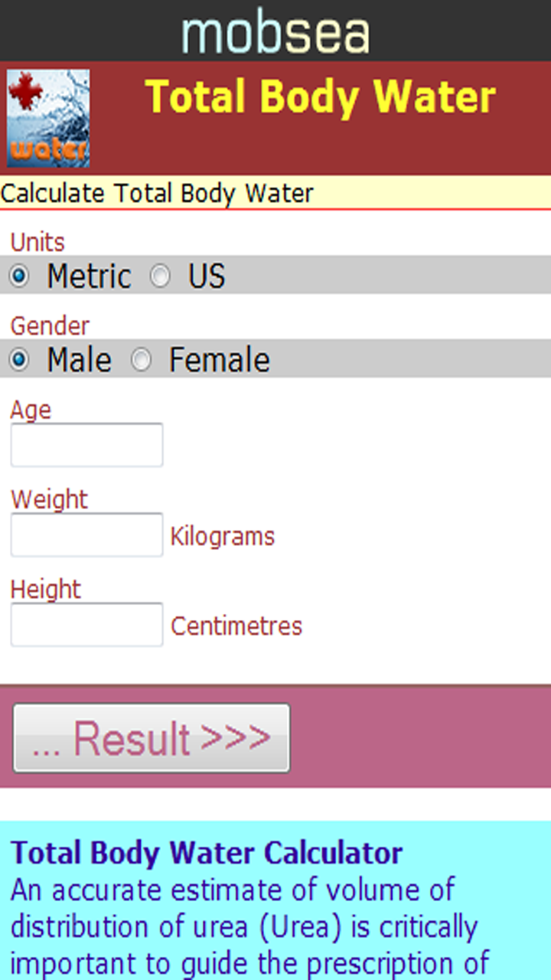Click the Kilograms unit label

(221, 536)
